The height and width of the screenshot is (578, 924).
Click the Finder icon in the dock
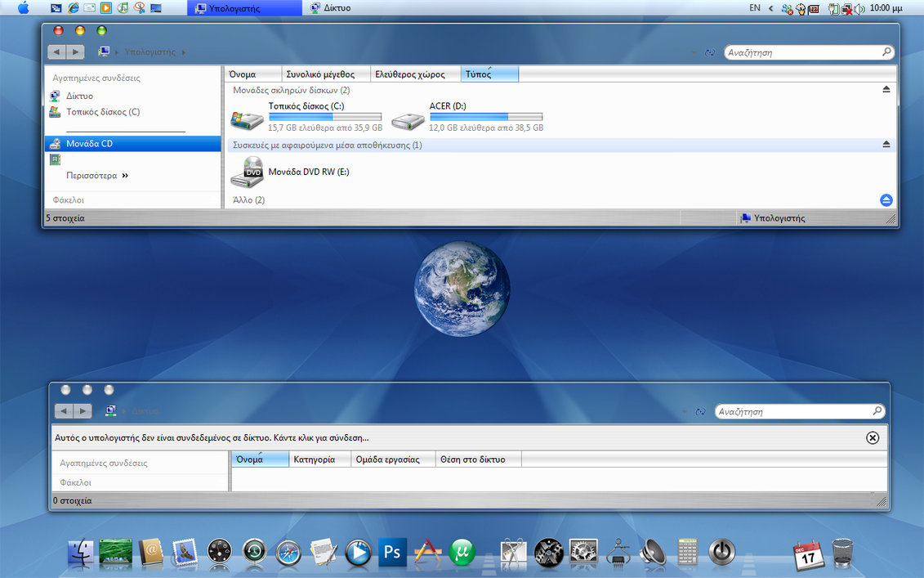(x=82, y=553)
